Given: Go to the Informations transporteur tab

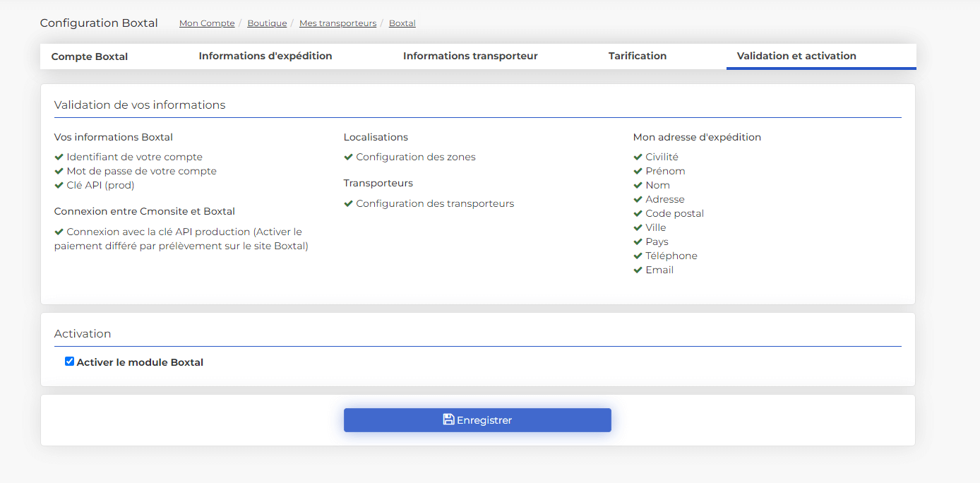Looking at the screenshot, I should click(x=470, y=56).
